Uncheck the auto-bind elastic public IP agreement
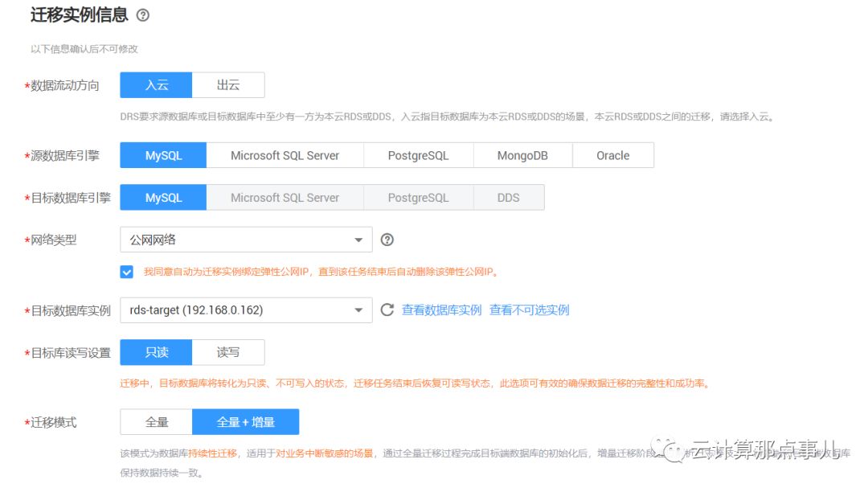 click(126, 272)
